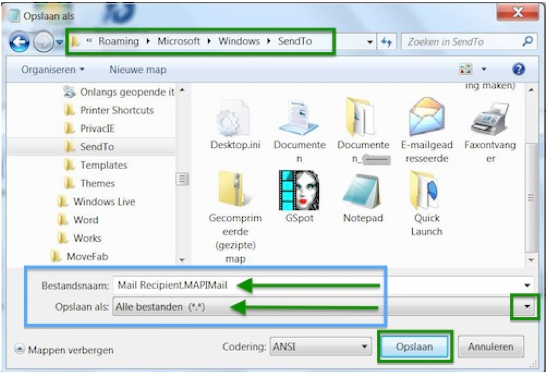Click the up arrow of the folder tree scrollbar
Screen dimensions: 546x372
182,90
